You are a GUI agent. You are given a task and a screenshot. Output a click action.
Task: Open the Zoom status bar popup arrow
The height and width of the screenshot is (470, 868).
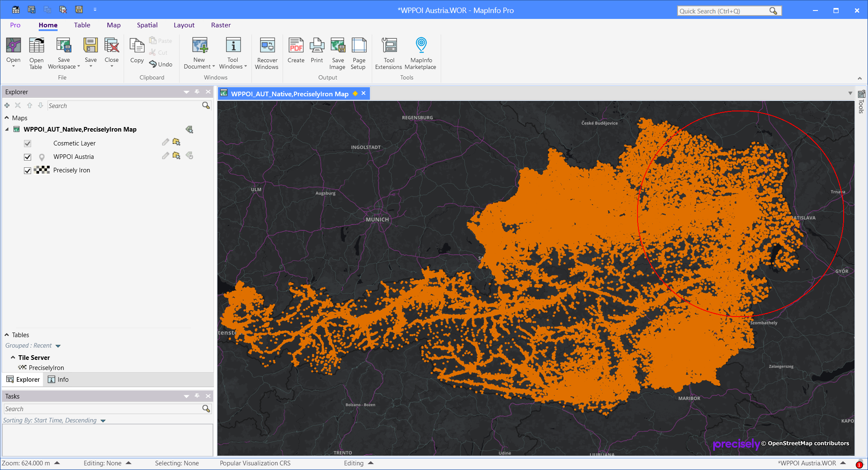57,463
